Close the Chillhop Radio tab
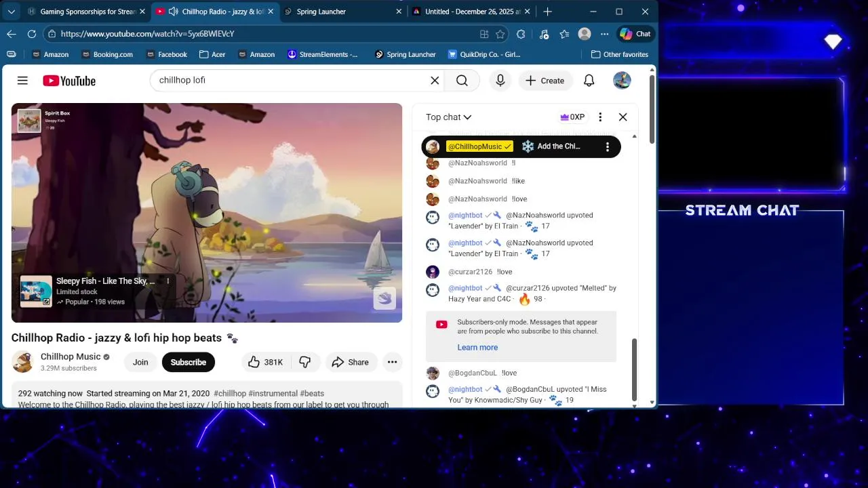 click(x=271, y=12)
